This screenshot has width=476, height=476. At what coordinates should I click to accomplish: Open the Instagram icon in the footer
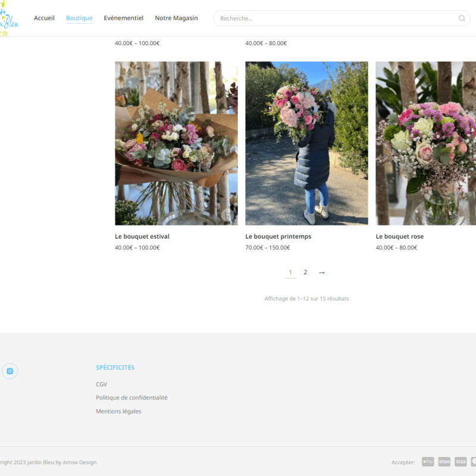point(10,371)
